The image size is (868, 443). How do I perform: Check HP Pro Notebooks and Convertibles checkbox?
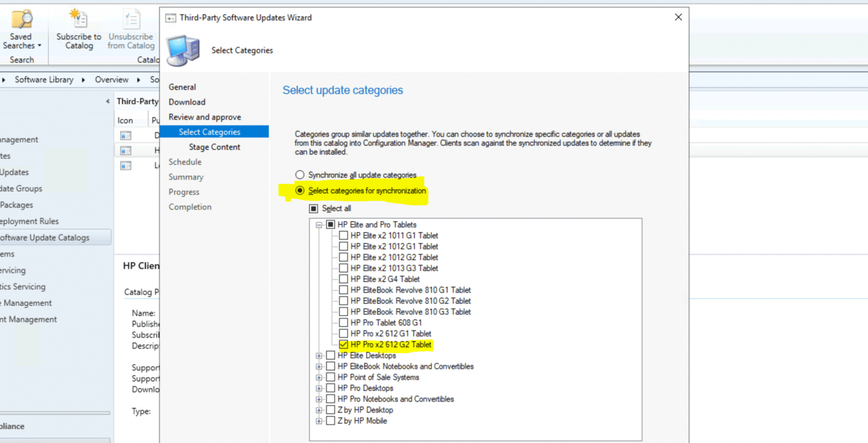coord(331,399)
